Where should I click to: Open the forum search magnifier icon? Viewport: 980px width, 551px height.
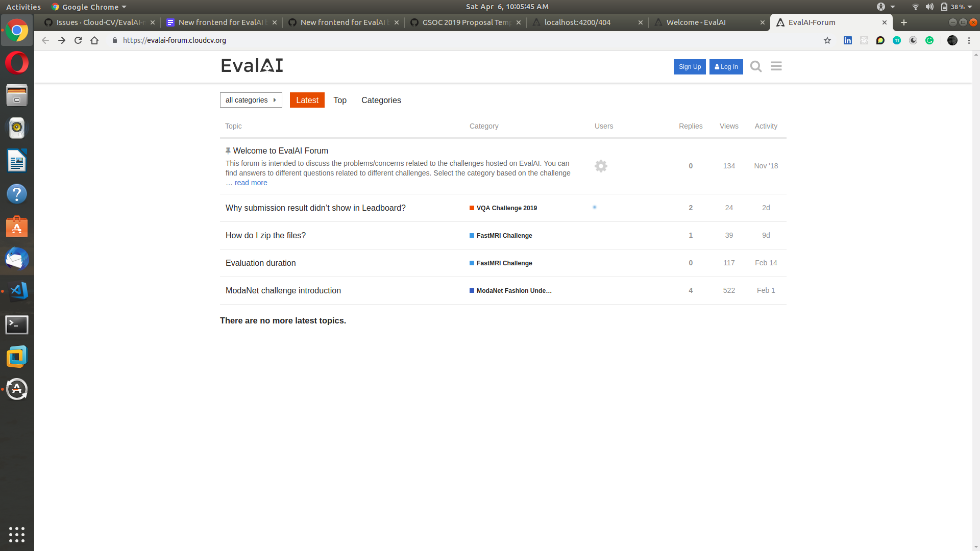(756, 66)
